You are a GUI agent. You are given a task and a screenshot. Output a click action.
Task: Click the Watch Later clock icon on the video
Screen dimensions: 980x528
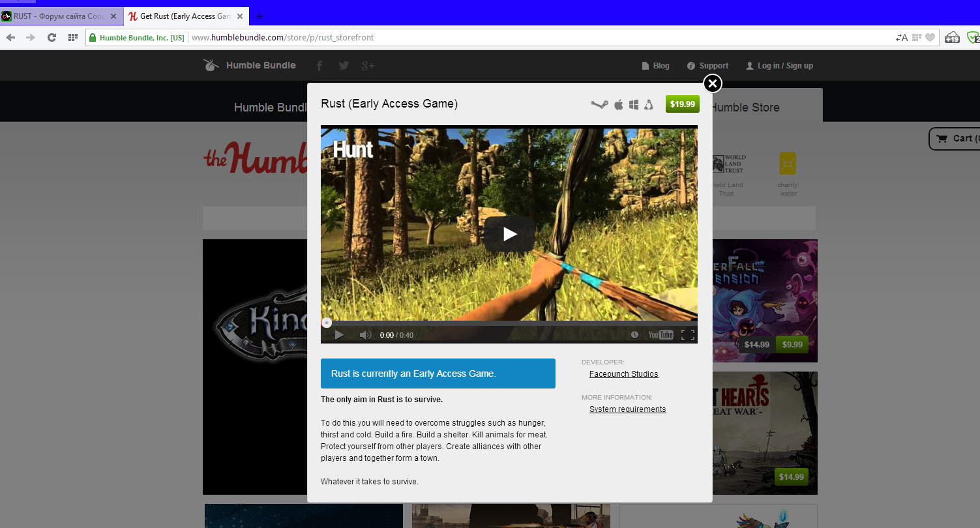click(634, 335)
